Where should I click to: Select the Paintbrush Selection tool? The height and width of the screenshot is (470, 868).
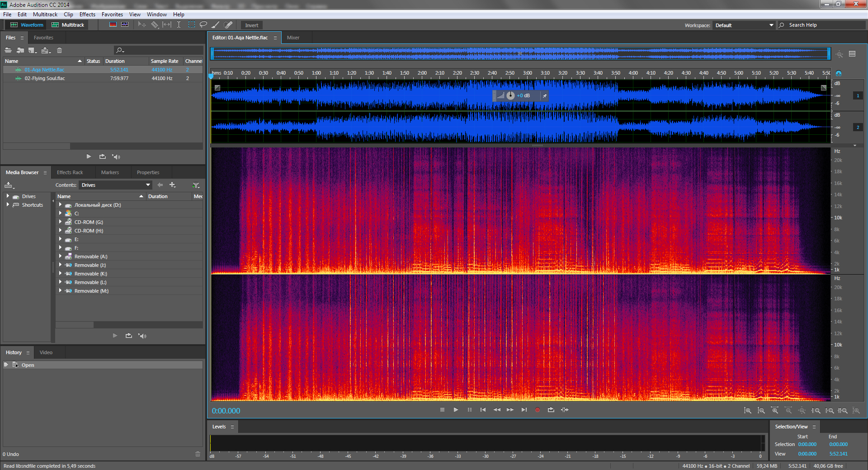pyautogui.click(x=216, y=25)
